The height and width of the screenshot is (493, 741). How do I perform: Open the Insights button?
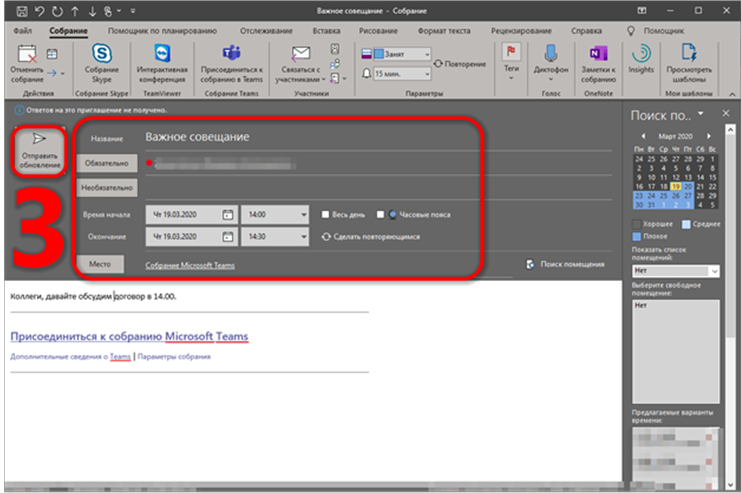tap(641, 59)
